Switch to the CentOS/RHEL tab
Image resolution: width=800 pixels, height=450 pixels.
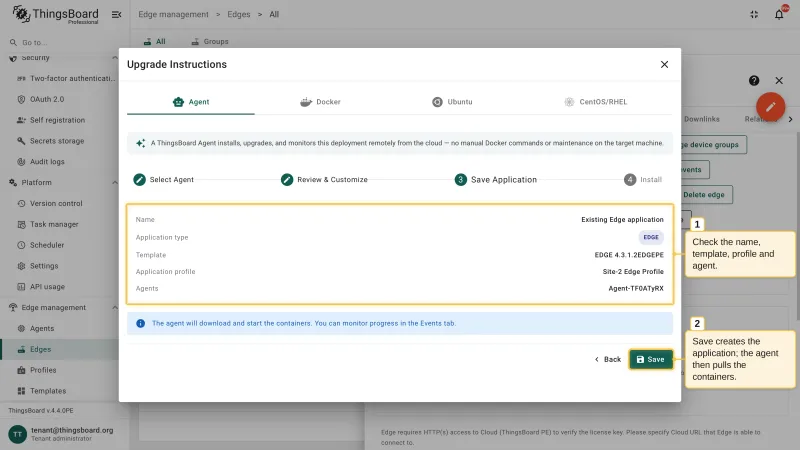(596, 102)
